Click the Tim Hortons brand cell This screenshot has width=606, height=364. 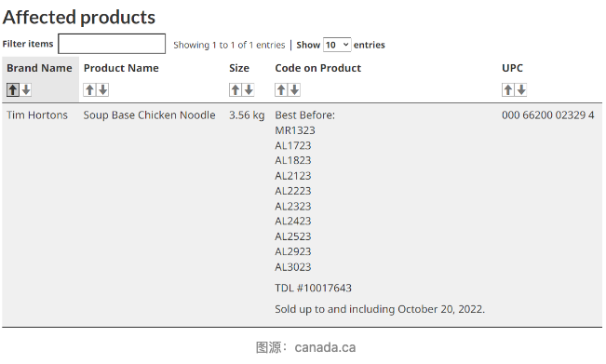coord(37,115)
